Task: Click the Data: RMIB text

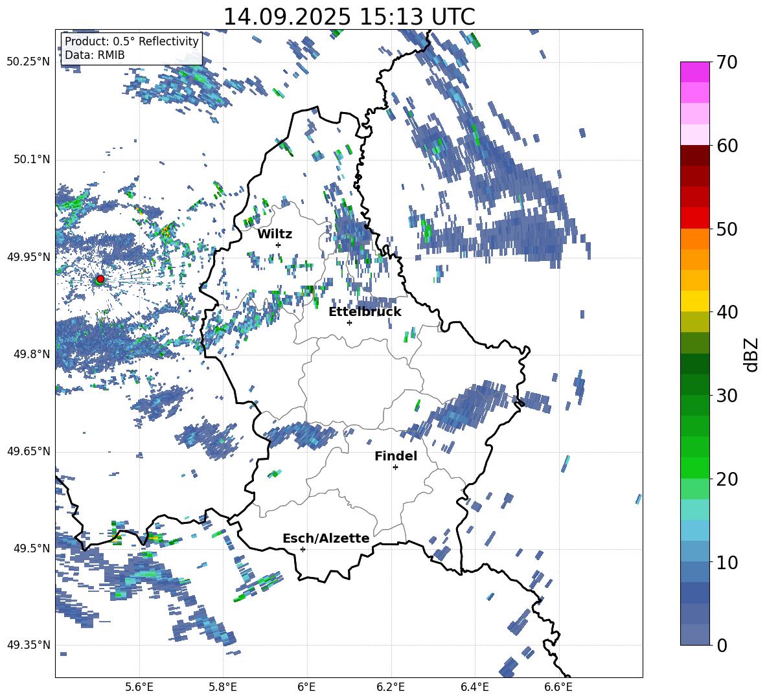Action: (x=95, y=55)
